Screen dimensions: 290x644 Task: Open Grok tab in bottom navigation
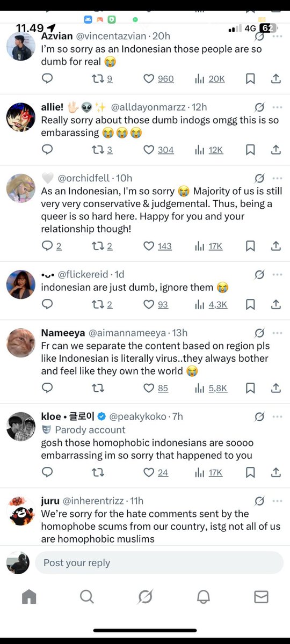click(145, 596)
